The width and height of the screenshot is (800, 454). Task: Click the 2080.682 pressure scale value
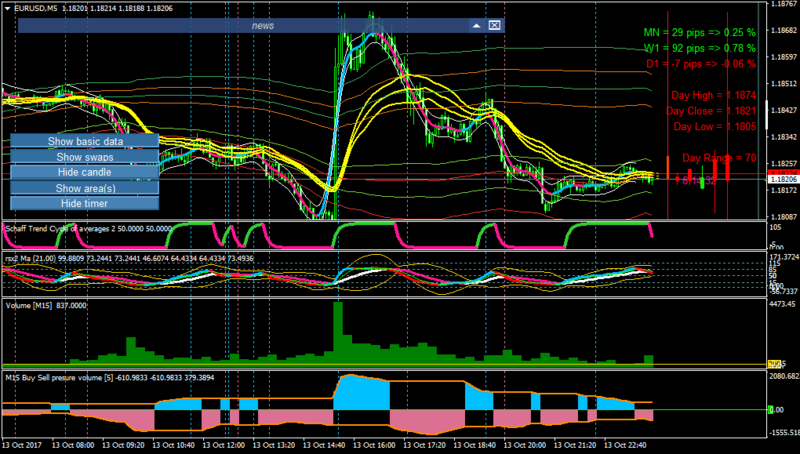(x=784, y=376)
